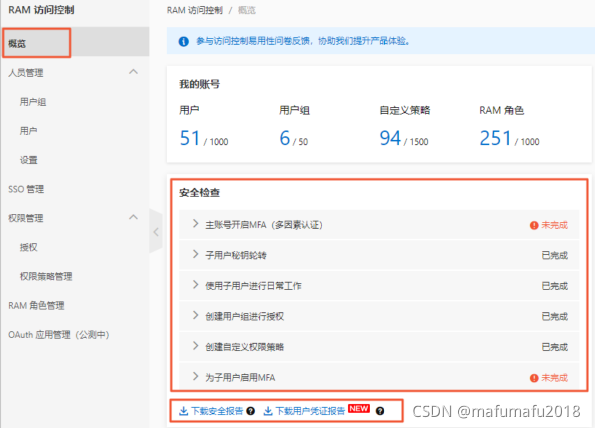Open 设置 in the sidebar
The image size is (595, 428).
[28, 160]
